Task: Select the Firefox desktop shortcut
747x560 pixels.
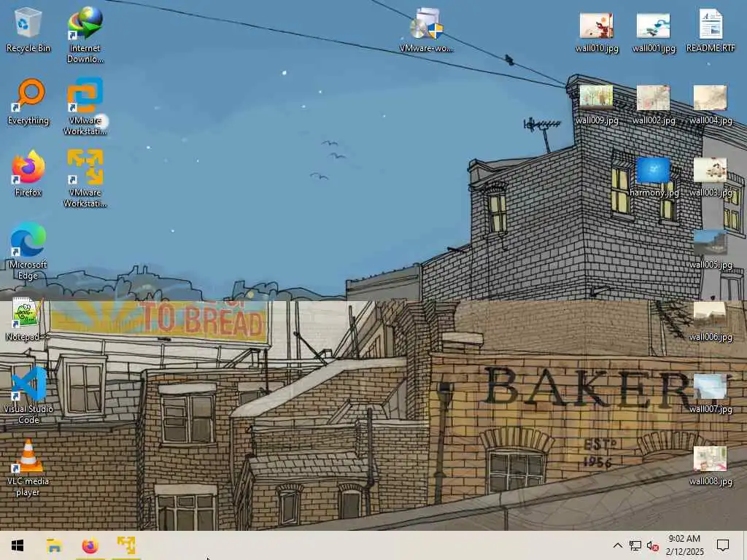Action: point(28,174)
